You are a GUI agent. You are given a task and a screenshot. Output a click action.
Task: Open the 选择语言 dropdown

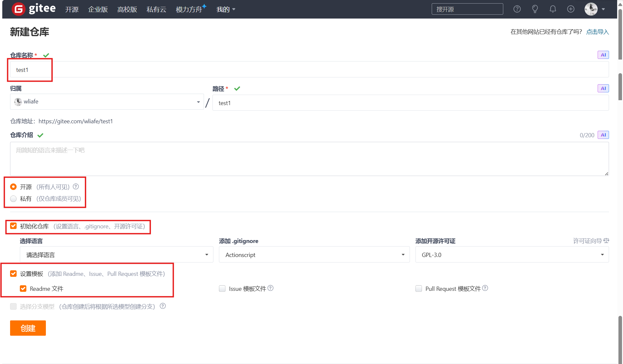click(116, 255)
